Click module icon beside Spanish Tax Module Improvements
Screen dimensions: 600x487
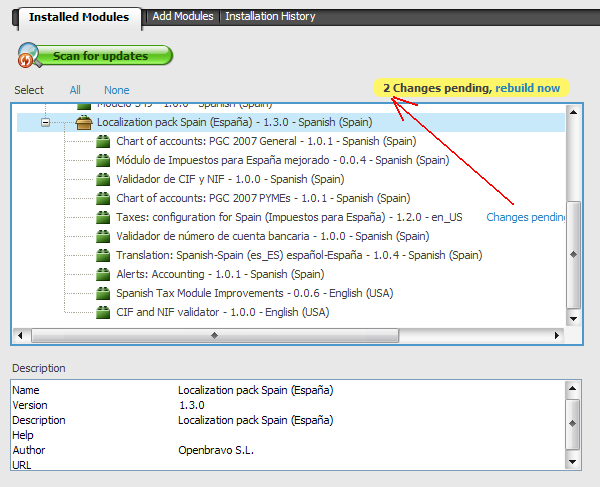103,293
